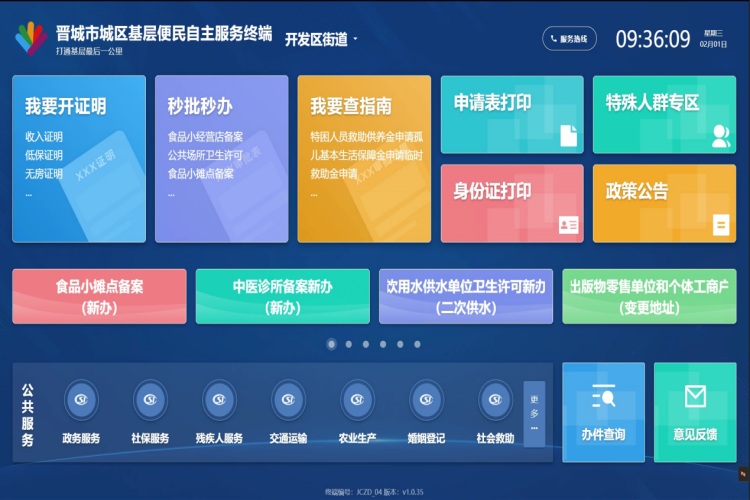Open the 我要开证明 card
The image size is (750, 500).
pyautogui.click(x=78, y=158)
